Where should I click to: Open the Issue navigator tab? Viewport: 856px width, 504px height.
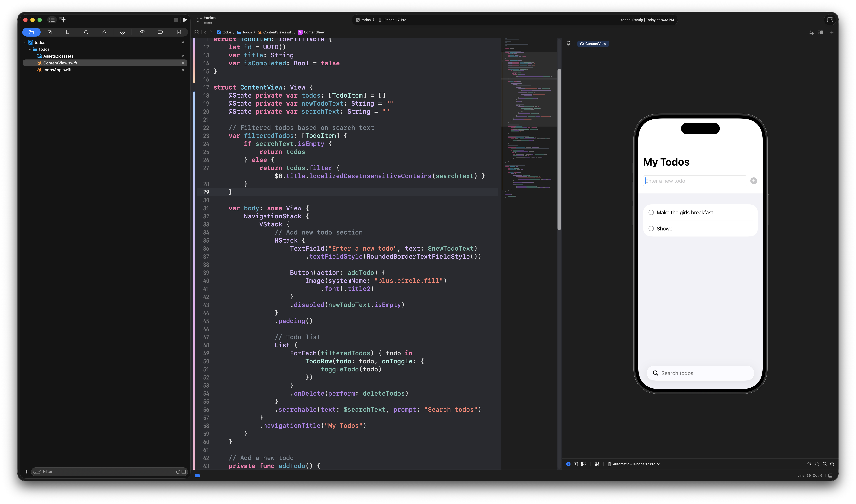click(x=104, y=32)
